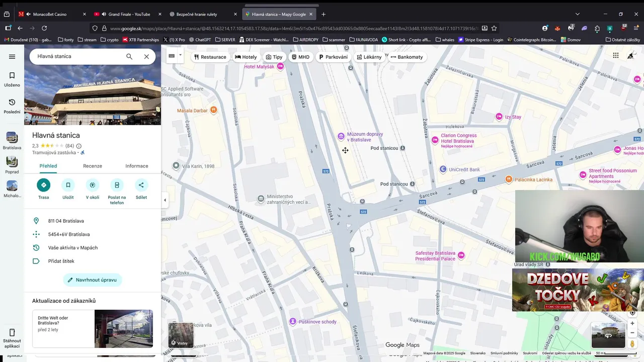
Task: Copy plus code 5454+6V Bratislava
Action: [93, 234]
